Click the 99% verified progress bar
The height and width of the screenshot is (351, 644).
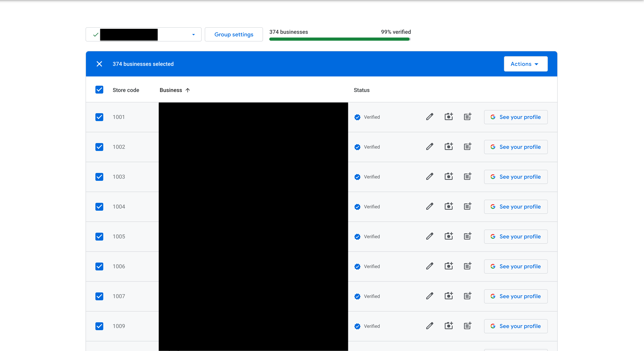click(x=339, y=39)
